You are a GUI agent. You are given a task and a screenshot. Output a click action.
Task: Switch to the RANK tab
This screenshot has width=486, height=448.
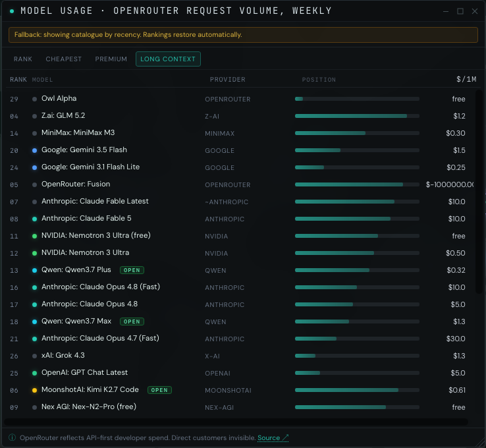(x=22, y=59)
